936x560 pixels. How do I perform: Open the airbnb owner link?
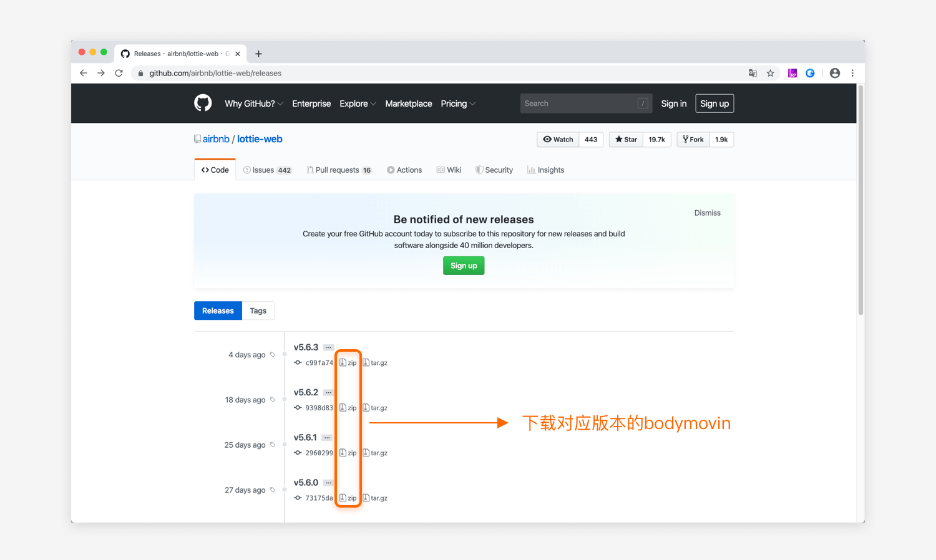[x=216, y=139]
